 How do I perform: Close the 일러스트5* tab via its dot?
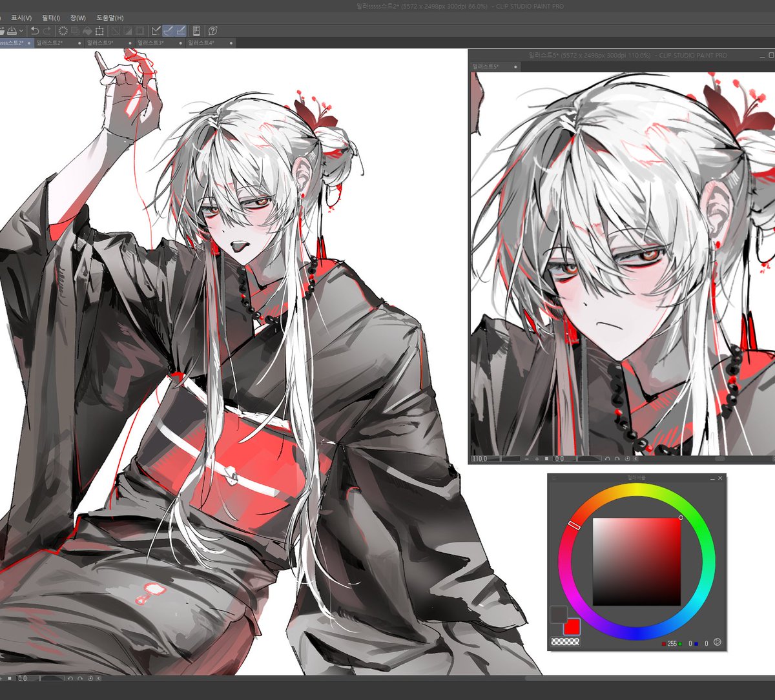(515, 67)
